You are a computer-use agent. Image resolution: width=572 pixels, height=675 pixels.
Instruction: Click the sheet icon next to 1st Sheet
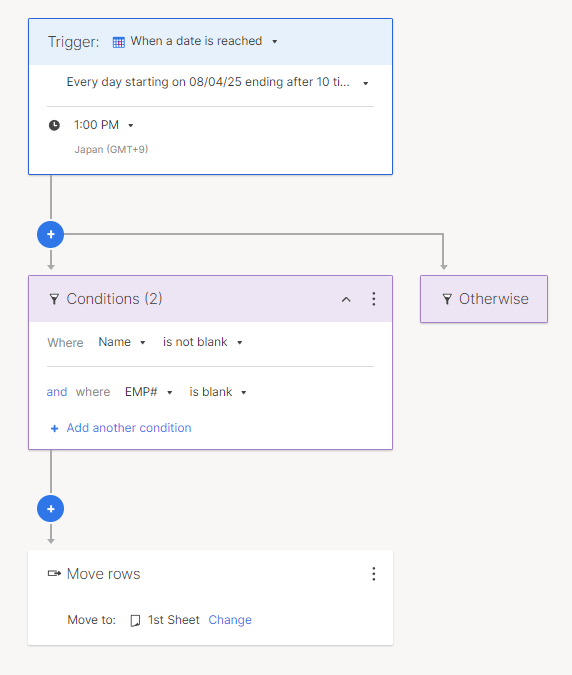pos(135,620)
